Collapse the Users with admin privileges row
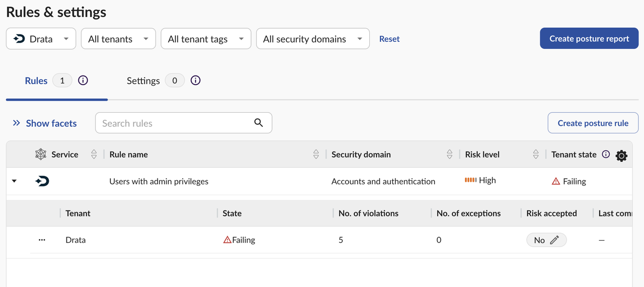 pyautogui.click(x=14, y=181)
